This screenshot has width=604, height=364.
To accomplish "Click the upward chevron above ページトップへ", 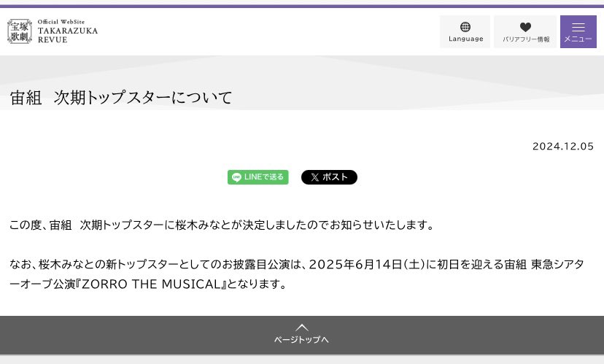I will coord(302,328).
